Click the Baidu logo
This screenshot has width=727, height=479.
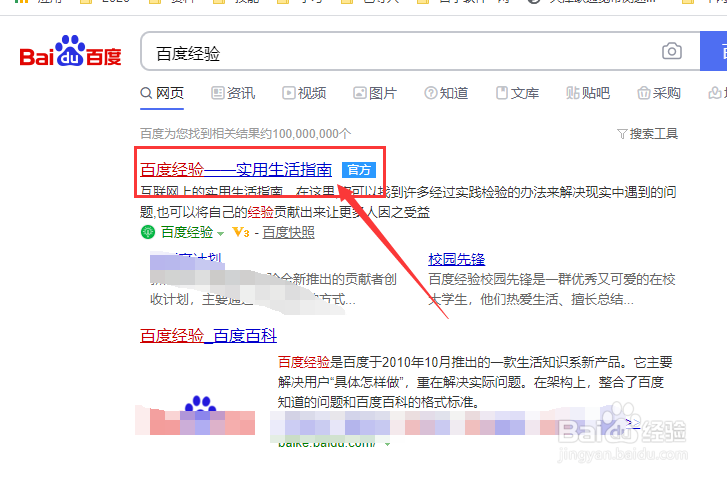coord(70,51)
